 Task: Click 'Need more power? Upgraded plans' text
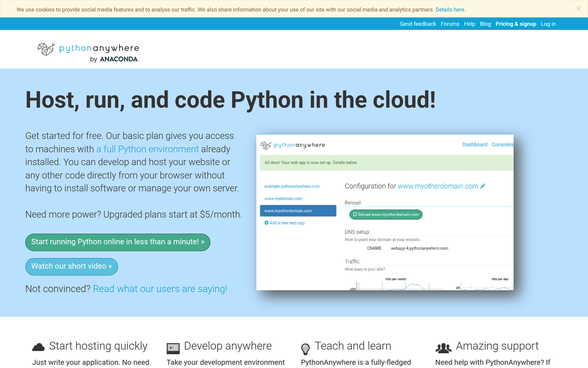click(134, 214)
